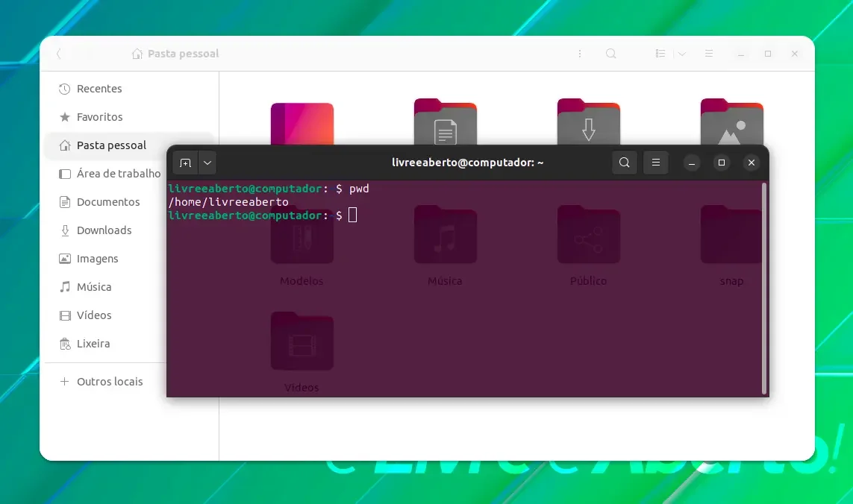Click the terminal vertical scrollbar
The height and width of the screenshot is (504, 853).
pos(764,288)
